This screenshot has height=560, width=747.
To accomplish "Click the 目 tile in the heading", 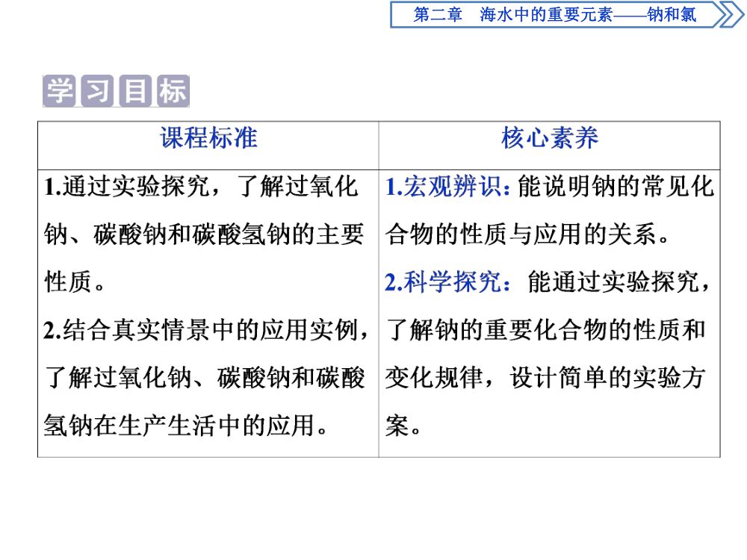I will pos(135,90).
